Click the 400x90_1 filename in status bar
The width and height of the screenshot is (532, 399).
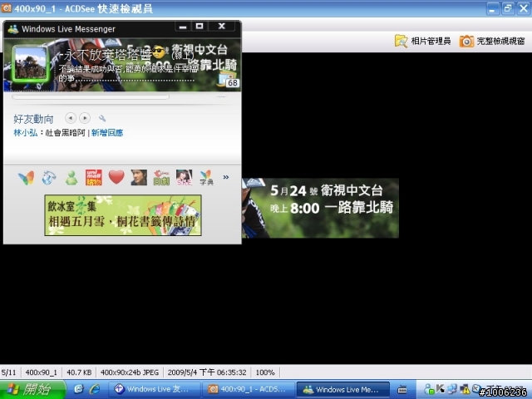tap(41, 372)
